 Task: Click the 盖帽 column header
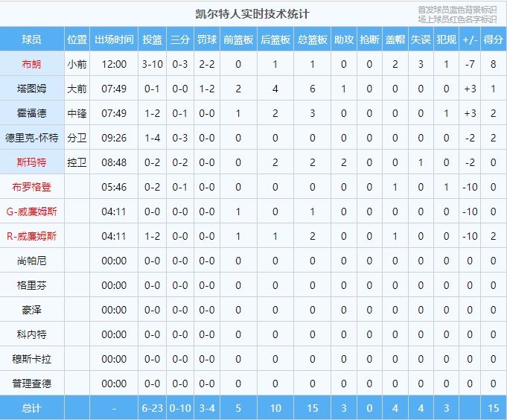395,39
